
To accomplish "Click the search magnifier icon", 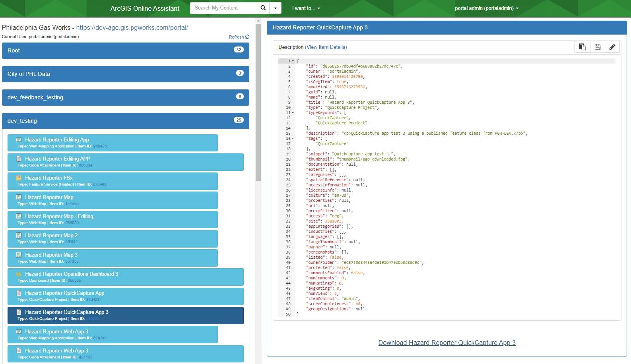I will coord(263,8).
